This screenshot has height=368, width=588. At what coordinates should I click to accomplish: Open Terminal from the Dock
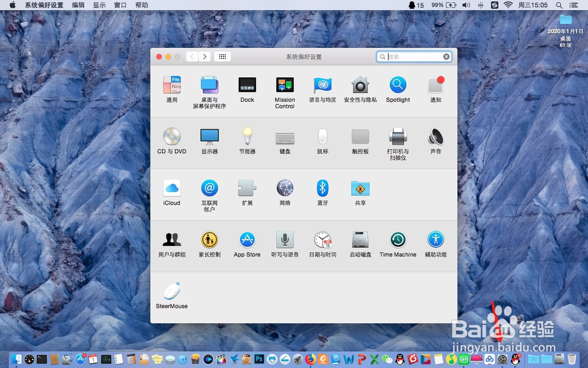click(x=42, y=359)
